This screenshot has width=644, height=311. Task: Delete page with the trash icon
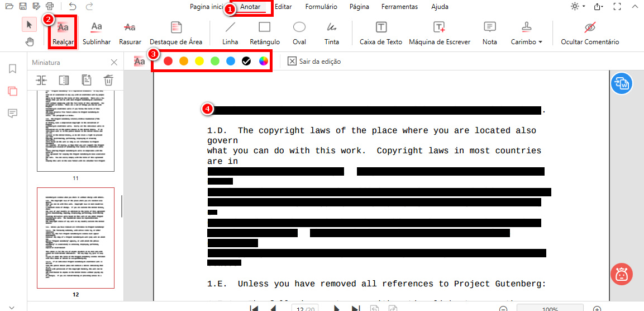[108, 80]
